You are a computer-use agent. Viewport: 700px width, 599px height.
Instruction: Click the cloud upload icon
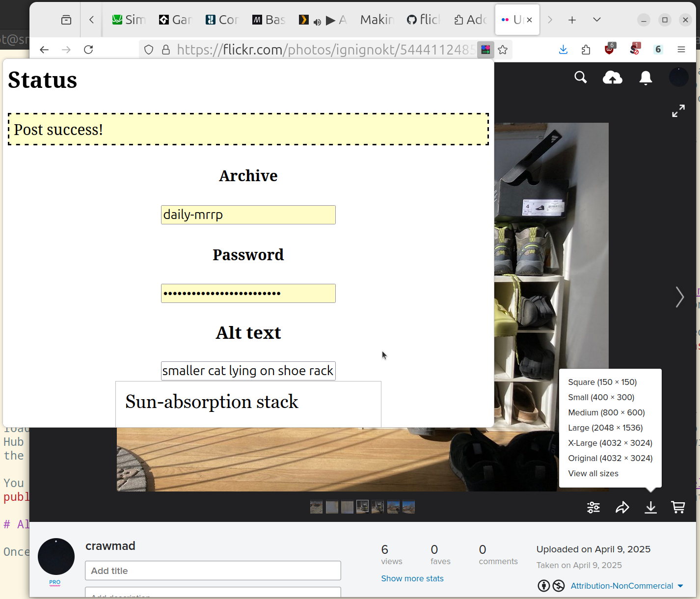[612, 77]
